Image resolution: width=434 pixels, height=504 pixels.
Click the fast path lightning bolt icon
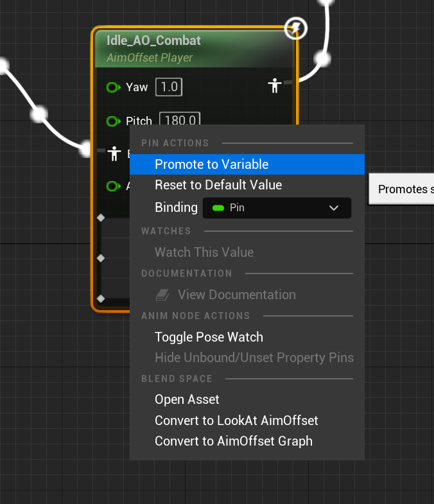(x=296, y=28)
